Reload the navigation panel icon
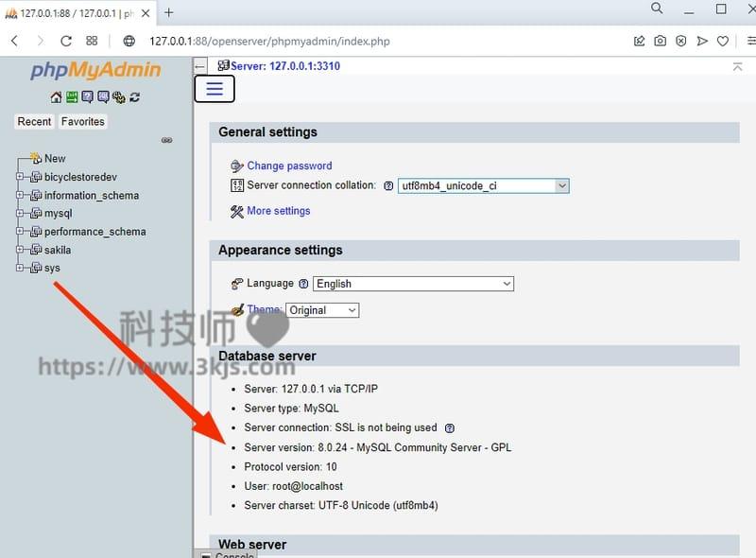 [x=134, y=97]
